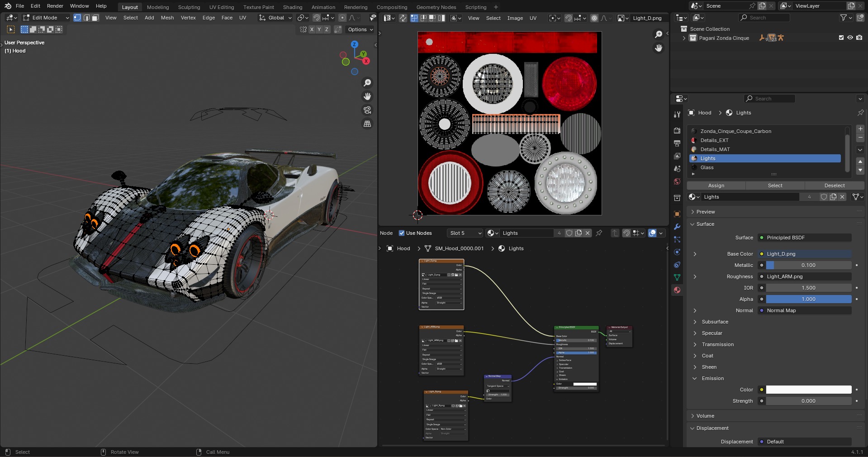Disable Pagani Zonda Cinque in renders camera
This screenshot has height=457, width=868.
859,38
